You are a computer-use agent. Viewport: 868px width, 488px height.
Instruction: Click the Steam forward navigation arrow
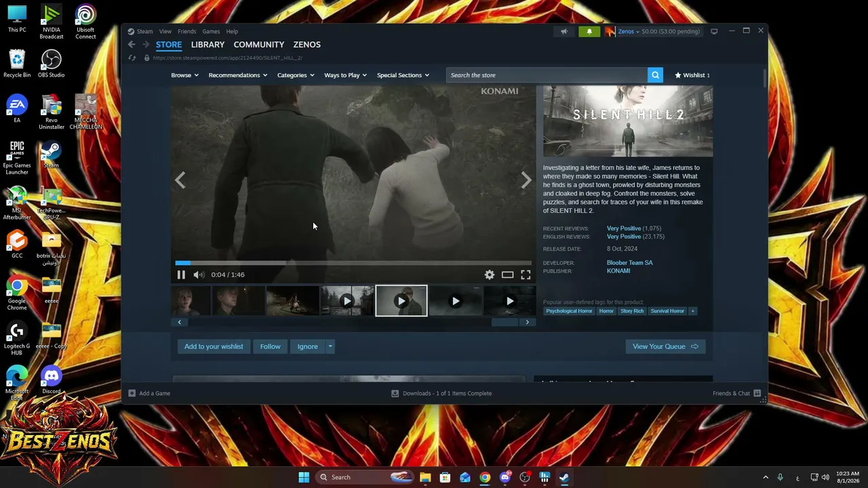145,45
